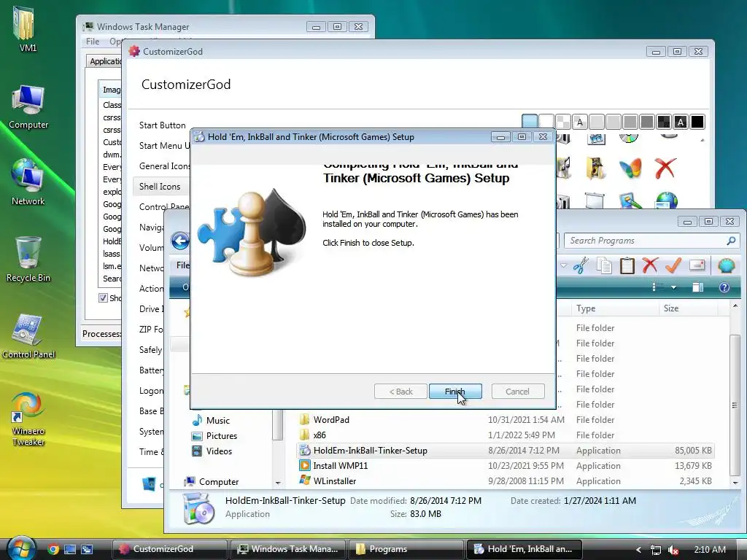The image size is (747, 560).
Task: Select the Cut scissors icon in Explorer toolbar
Action: (581, 265)
